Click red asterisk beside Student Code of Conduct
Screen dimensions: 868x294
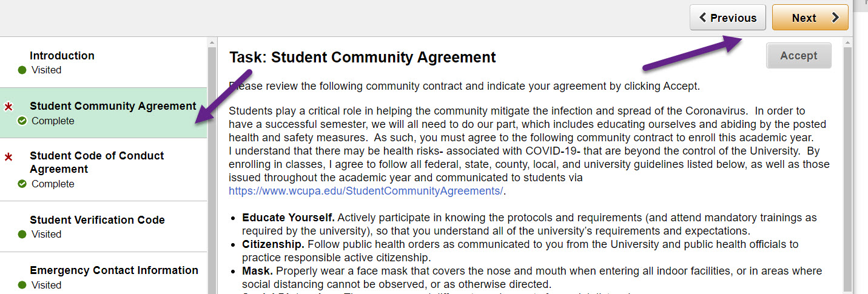pyautogui.click(x=8, y=158)
